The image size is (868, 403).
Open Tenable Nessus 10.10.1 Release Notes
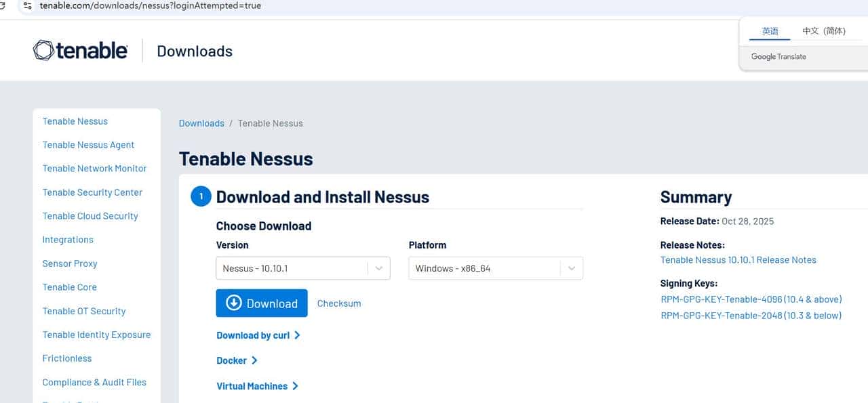pyautogui.click(x=738, y=260)
